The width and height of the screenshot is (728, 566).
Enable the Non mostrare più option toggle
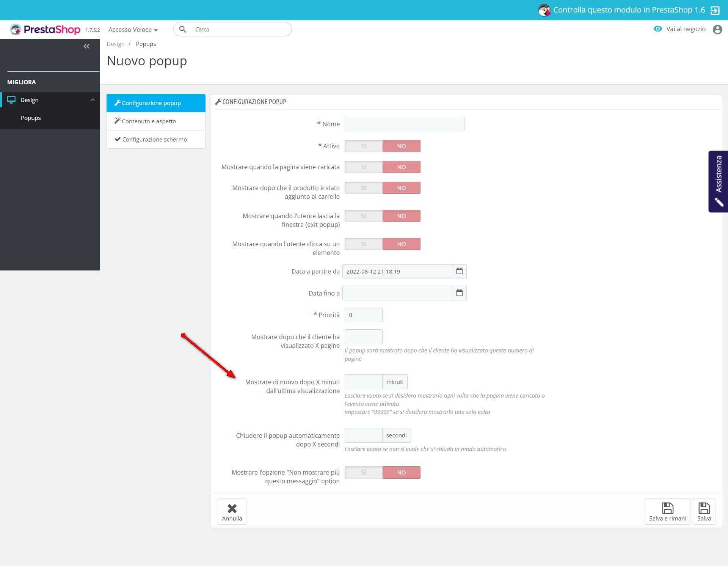click(x=363, y=472)
